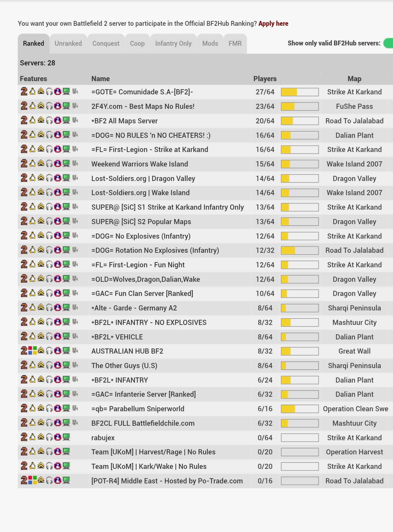Click Operation Clean Swe map cell
The image size is (393, 532).
356,409
